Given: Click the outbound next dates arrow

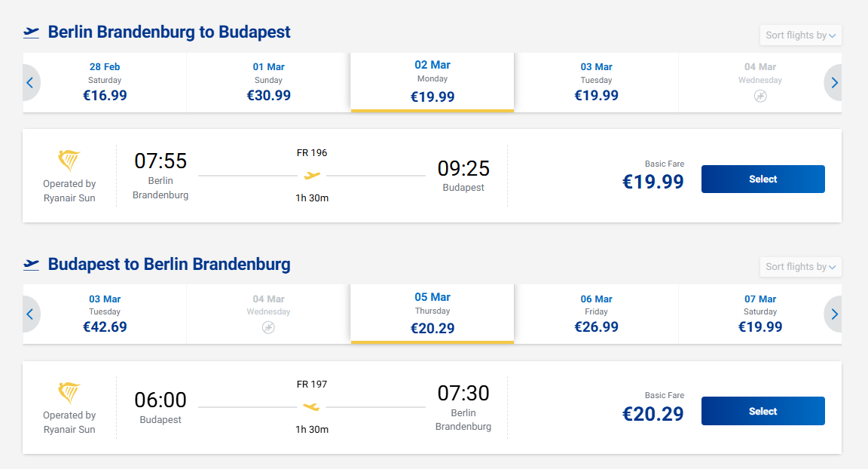Looking at the screenshot, I should coord(834,83).
